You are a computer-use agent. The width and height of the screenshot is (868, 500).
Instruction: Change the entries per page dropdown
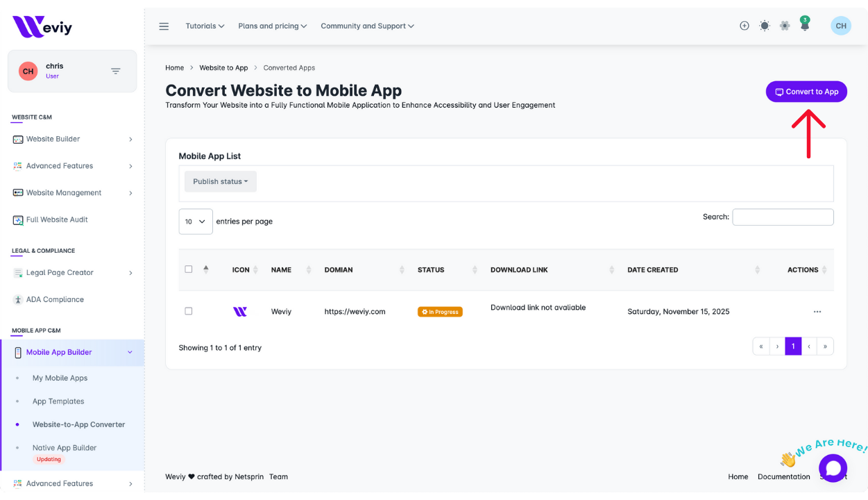196,222
